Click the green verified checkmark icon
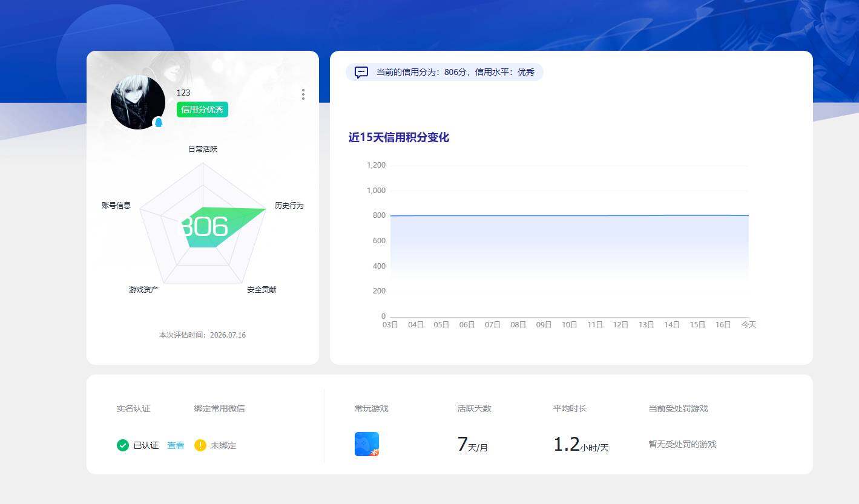This screenshot has height=504, width=859. point(123,445)
